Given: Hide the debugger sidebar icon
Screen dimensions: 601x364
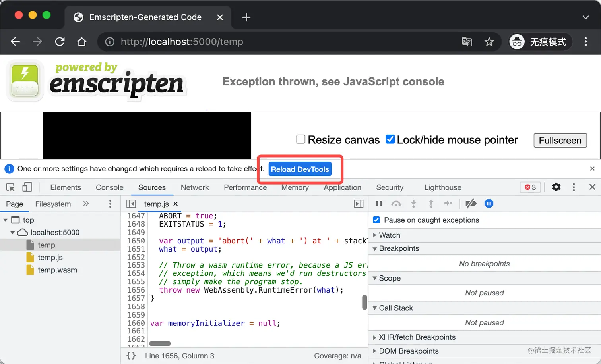Looking at the screenshot, I should point(359,204).
